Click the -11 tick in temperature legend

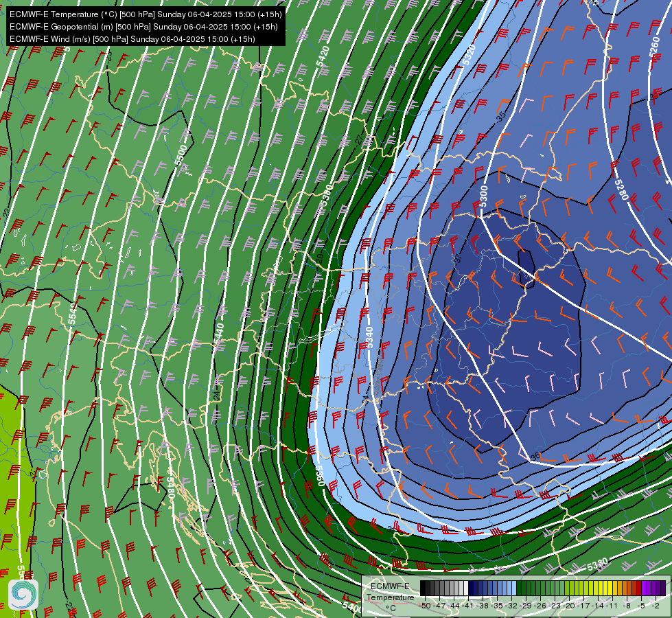coord(613,606)
